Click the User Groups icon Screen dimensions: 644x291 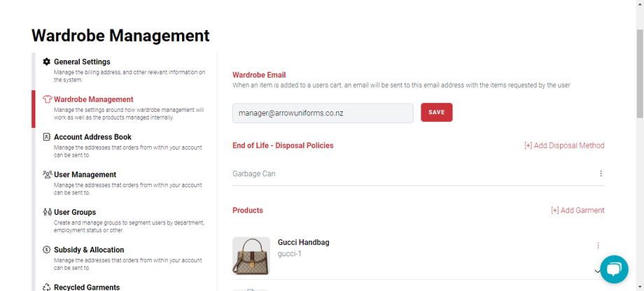[47, 212]
